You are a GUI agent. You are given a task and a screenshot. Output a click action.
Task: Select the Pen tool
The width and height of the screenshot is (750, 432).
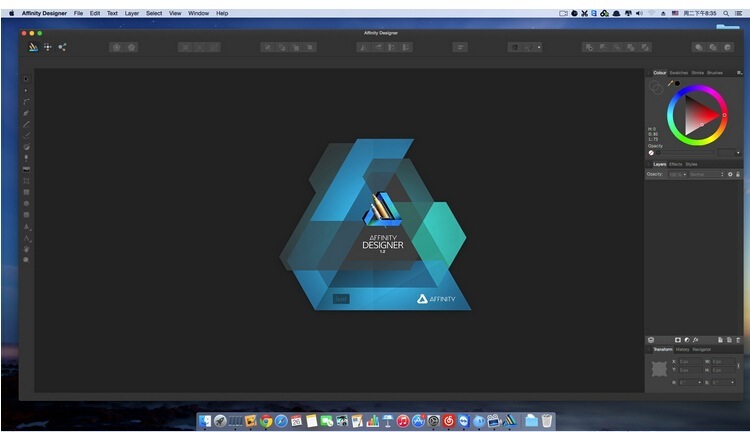point(26,113)
